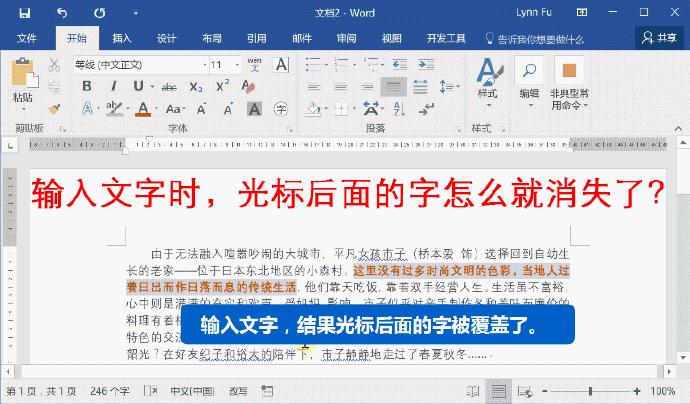This screenshot has height=404, width=690.
Task: Collapse the ribbon with the chevron
Action: tap(678, 129)
